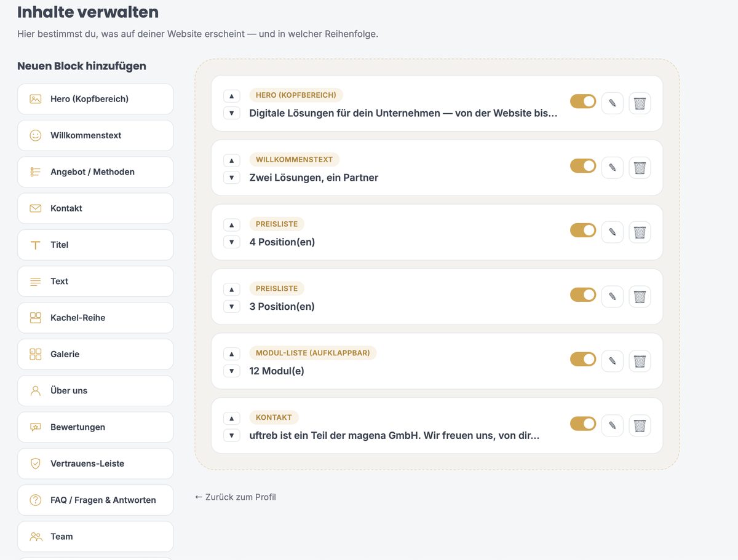Delete the Hero (Kopfbereich) block via trash icon
Viewport: 738px width, 560px height.
tap(640, 103)
